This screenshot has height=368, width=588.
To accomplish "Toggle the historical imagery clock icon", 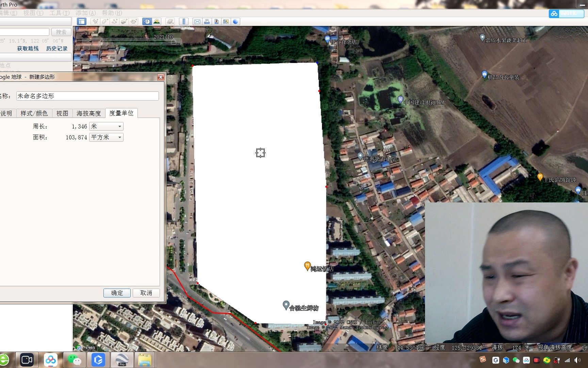I will point(147,21).
